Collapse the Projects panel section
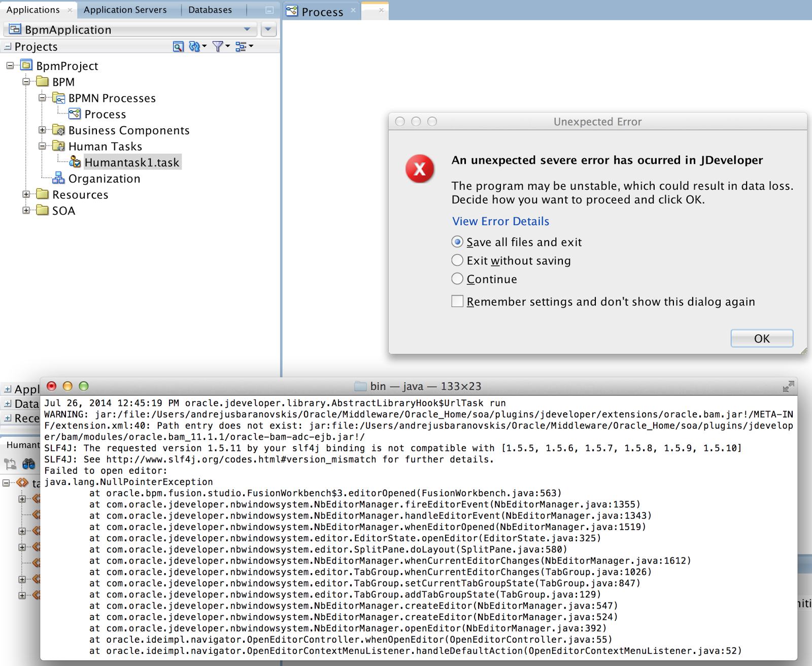This screenshot has height=666, width=812. click(x=8, y=47)
